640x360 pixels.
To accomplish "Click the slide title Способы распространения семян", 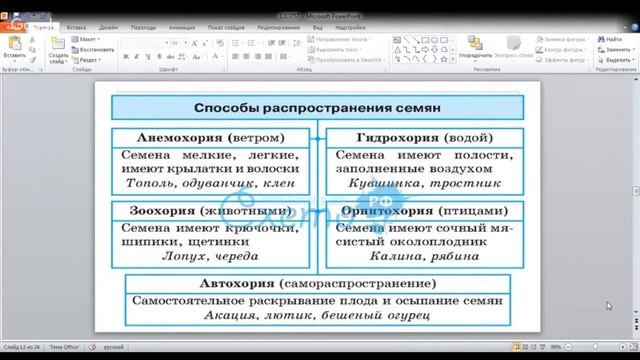I will pyautogui.click(x=317, y=108).
